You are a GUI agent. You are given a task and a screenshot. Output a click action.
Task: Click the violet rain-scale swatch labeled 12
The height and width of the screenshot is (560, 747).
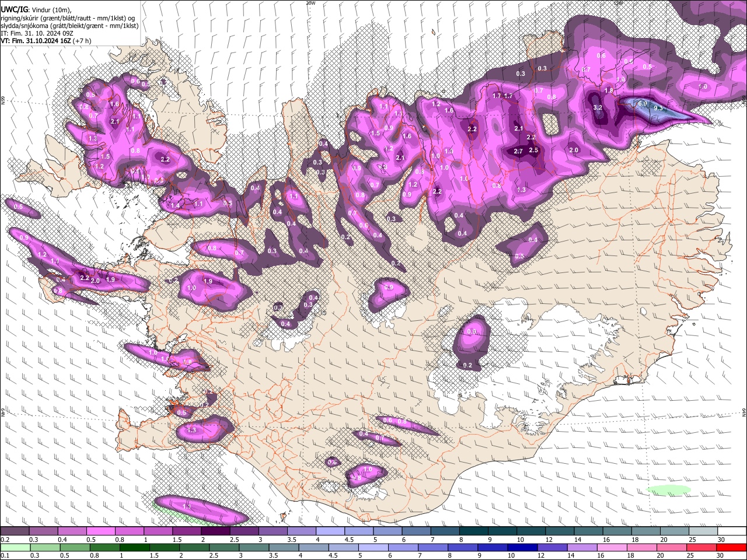pos(553,547)
